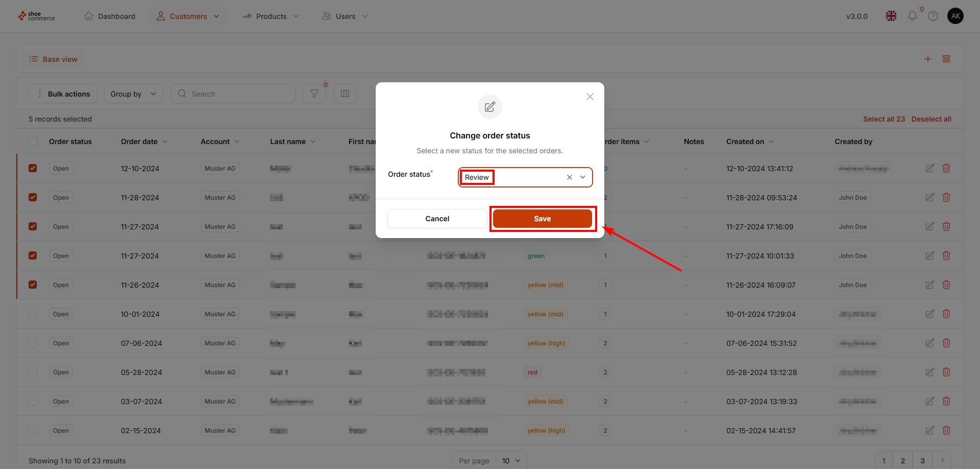Uncheck the 11-26-2024 order row
The width and height of the screenshot is (980, 469).
click(33, 285)
